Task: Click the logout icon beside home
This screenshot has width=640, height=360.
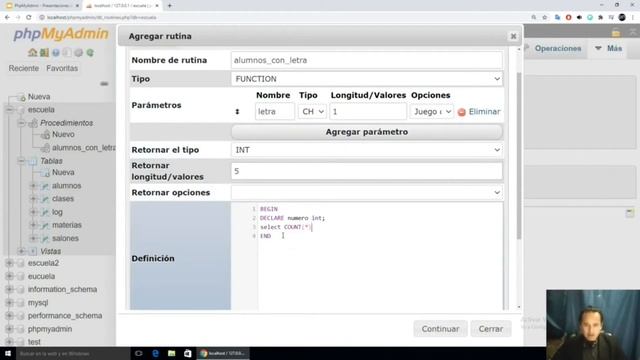Action: pos(44,53)
